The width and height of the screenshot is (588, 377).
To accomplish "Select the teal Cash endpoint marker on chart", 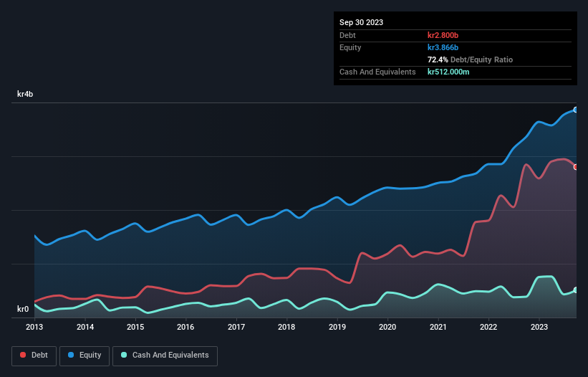I will point(576,290).
